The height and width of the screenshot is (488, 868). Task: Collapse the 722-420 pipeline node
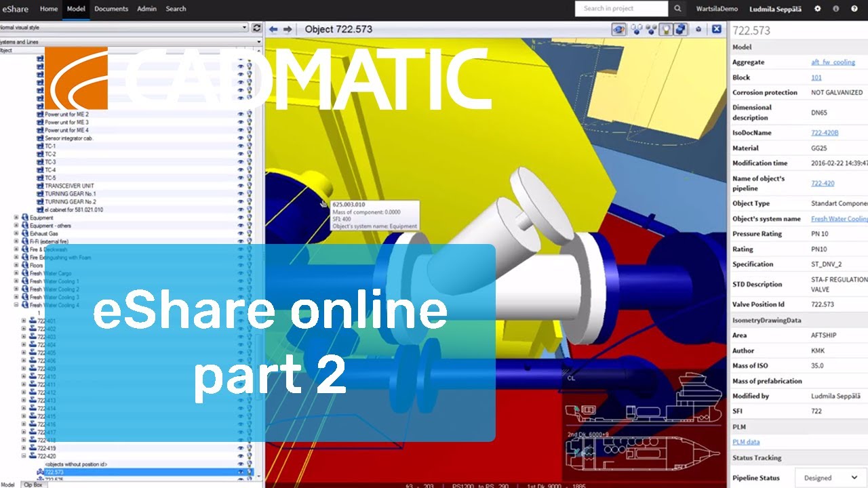click(24, 456)
